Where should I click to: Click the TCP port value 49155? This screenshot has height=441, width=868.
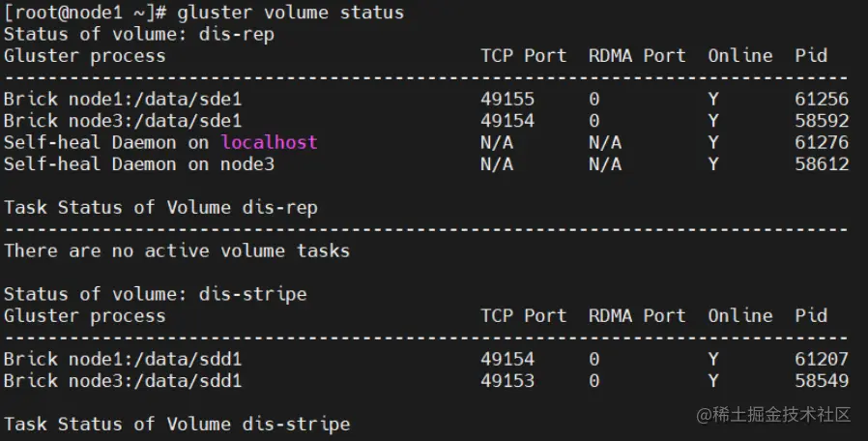point(507,100)
